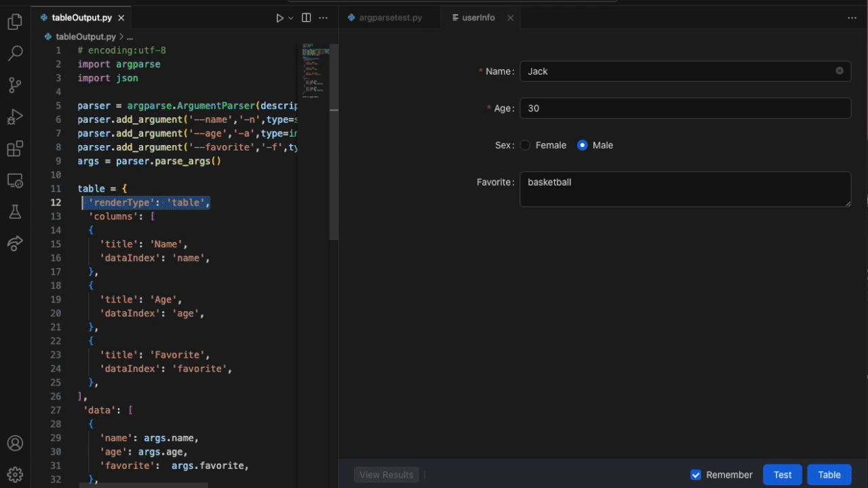
Task: Open the Run and Debug view
Action: 15,117
